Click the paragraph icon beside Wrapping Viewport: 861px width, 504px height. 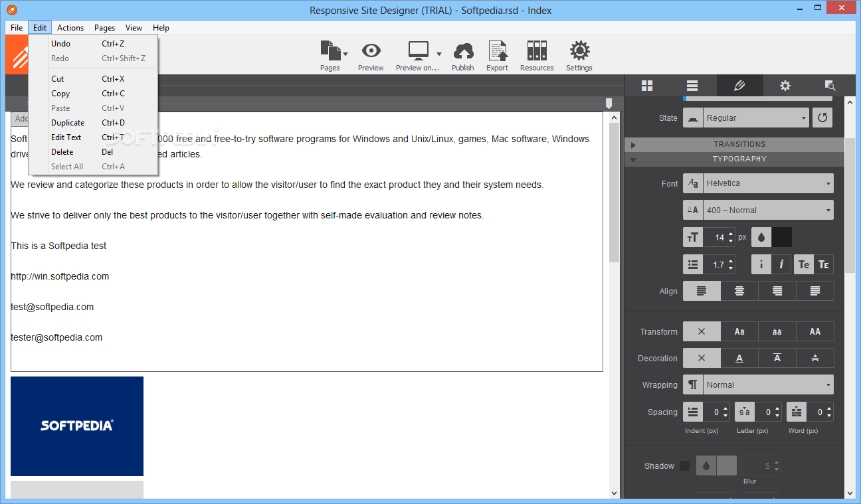coord(693,384)
